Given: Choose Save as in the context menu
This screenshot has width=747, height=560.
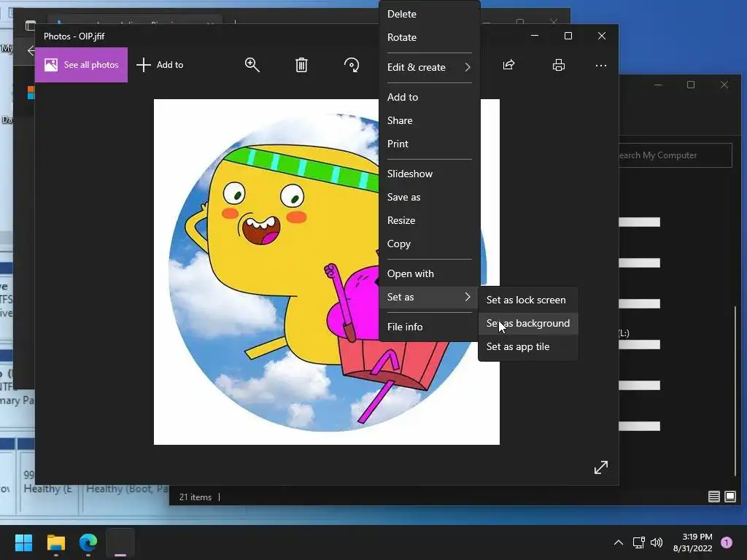Looking at the screenshot, I should [429, 197].
